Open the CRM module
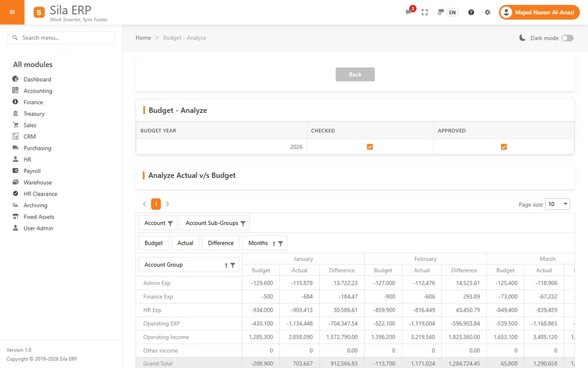The height and width of the screenshot is (368, 588). [x=29, y=137]
